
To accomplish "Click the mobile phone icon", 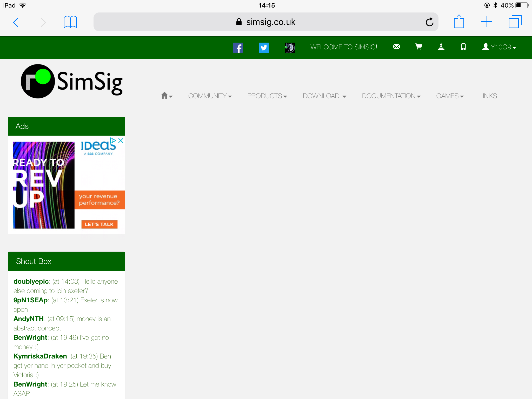I will (x=463, y=46).
